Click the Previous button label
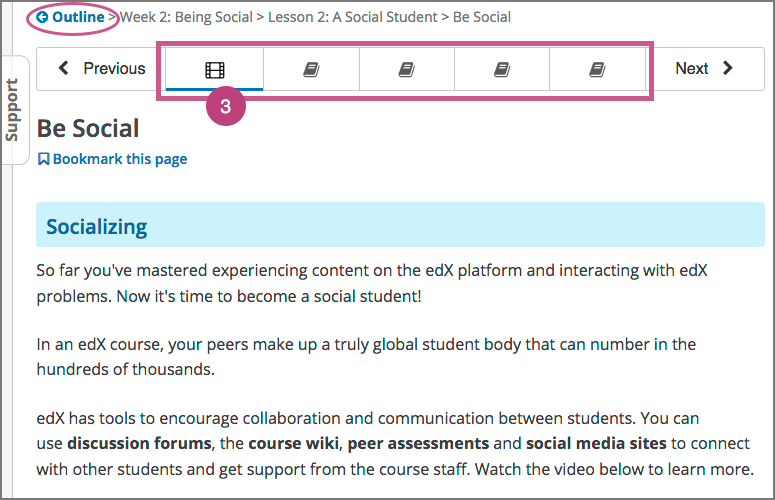Viewport: 775px width, 500px height. (x=114, y=69)
